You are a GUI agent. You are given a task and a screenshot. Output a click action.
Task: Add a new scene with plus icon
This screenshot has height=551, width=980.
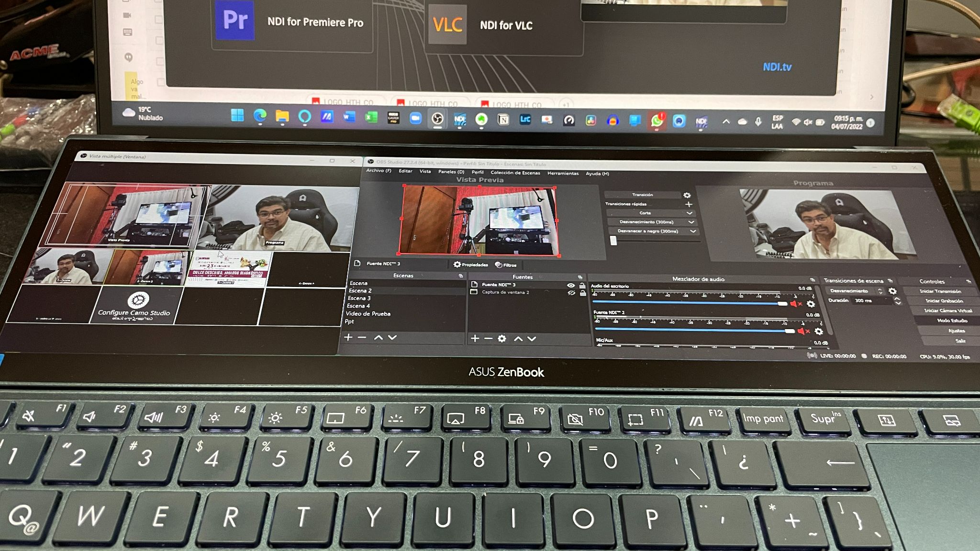click(348, 337)
